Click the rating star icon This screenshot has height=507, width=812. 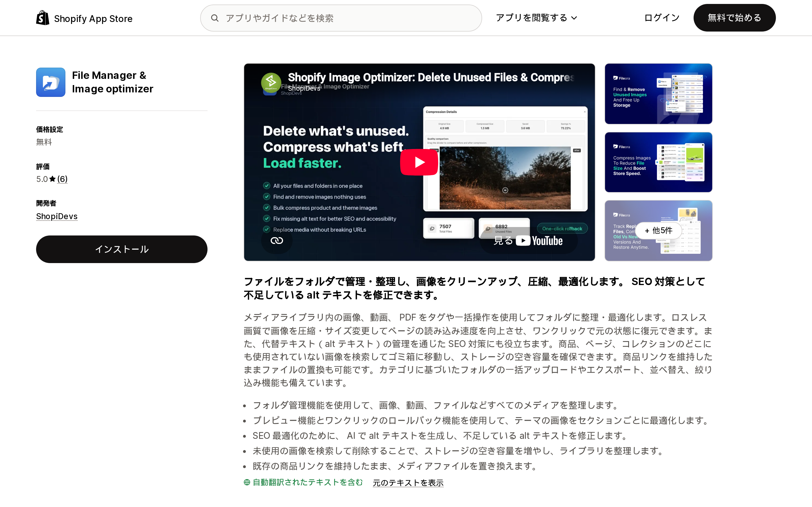(x=52, y=179)
